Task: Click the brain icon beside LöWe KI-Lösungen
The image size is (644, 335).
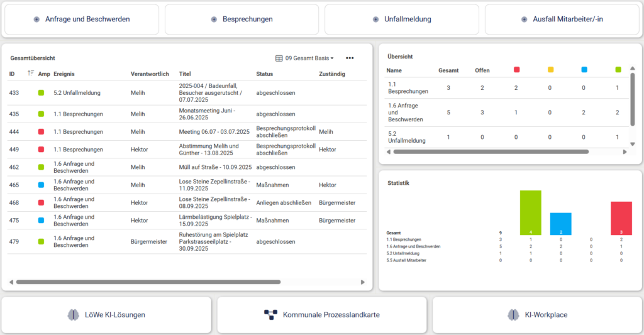Action: [73, 315]
